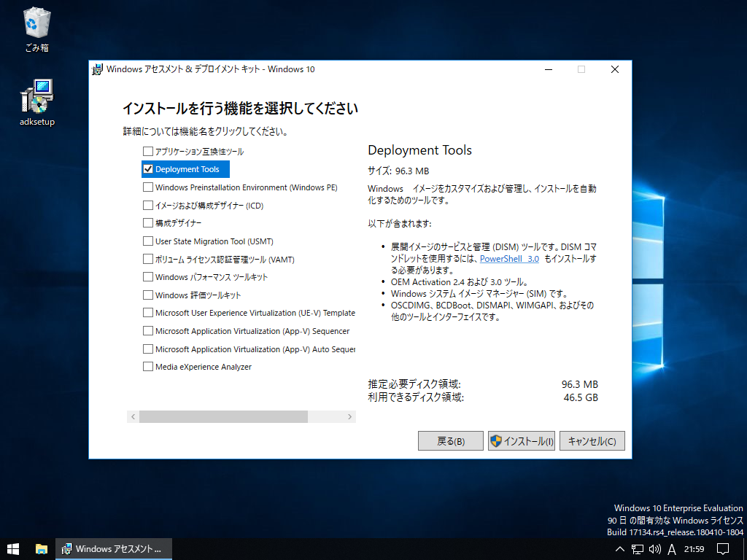Open the volume control tray icon
The width and height of the screenshot is (747, 560).
(655, 549)
